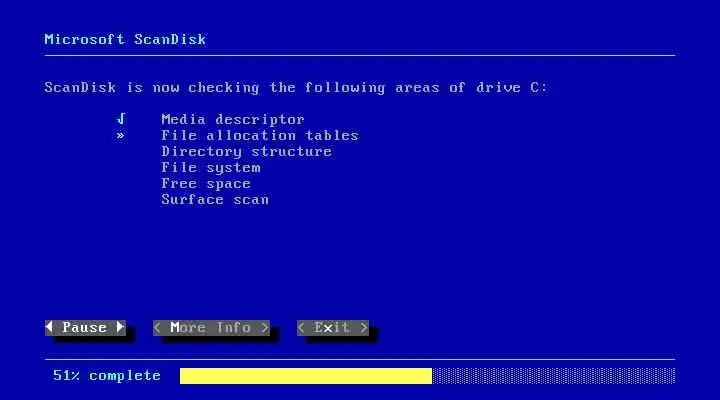Image resolution: width=720 pixels, height=400 pixels.
Task: Click the "Surface scan" entry
Action: (215, 200)
